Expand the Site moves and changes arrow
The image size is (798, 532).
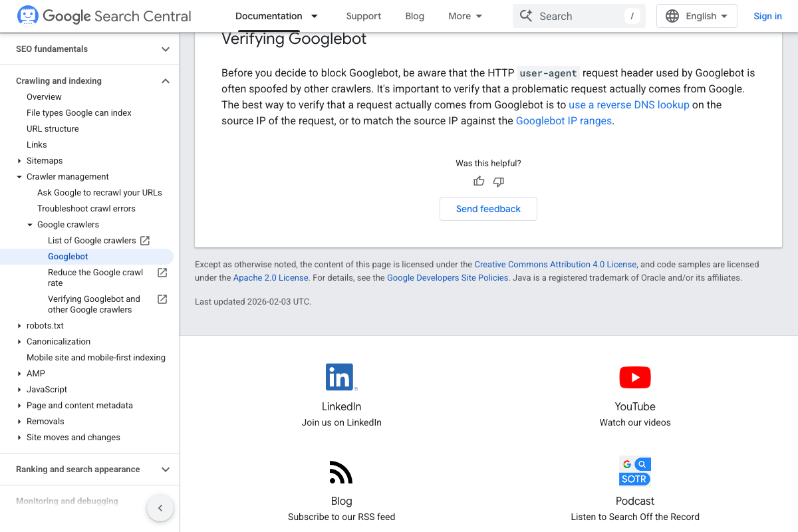tap(19, 438)
